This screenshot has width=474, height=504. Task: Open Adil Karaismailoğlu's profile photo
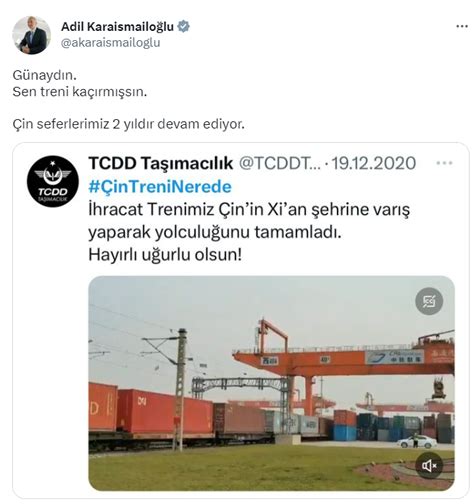[32, 35]
